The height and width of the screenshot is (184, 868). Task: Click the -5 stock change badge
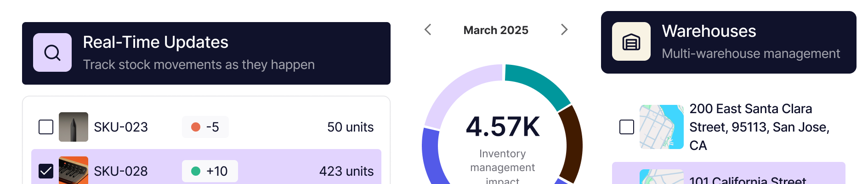tap(205, 127)
